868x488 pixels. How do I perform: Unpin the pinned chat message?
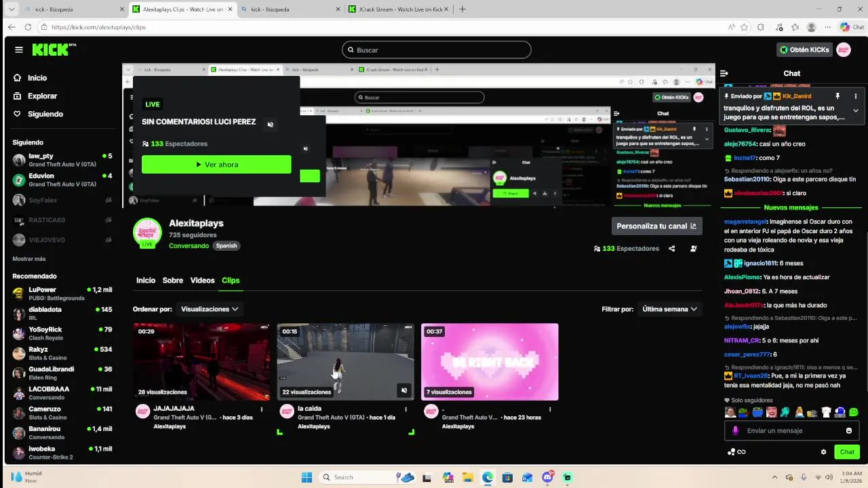pos(837,96)
